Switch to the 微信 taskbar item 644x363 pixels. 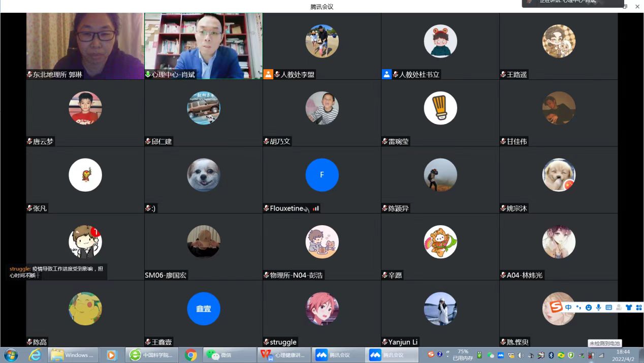tap(229, 355)
